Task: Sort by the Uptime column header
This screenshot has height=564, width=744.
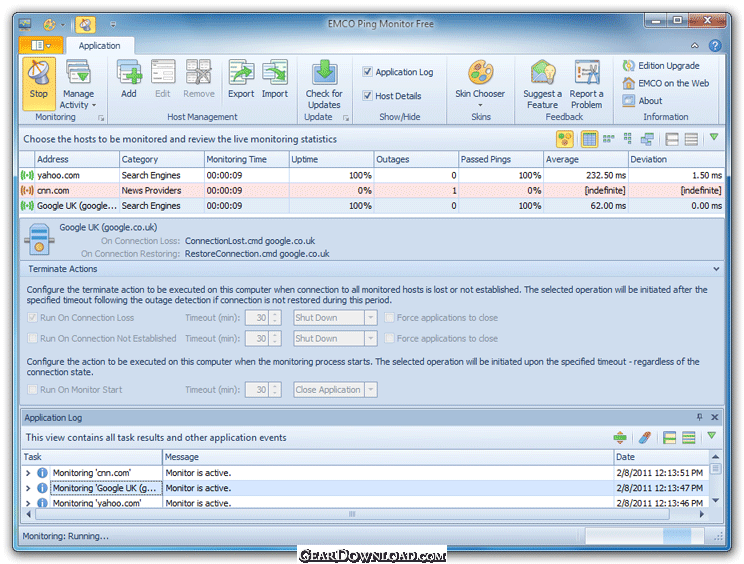Action: [x=331, y=159]
